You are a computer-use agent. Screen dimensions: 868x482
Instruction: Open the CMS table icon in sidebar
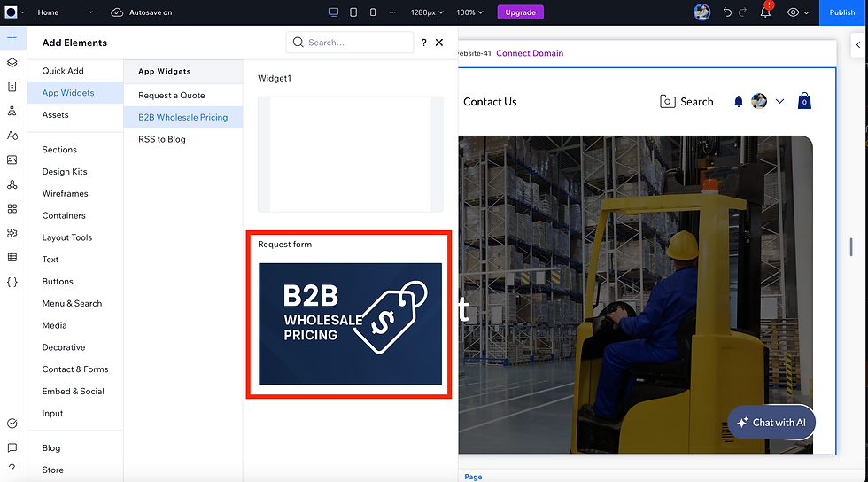12,257
